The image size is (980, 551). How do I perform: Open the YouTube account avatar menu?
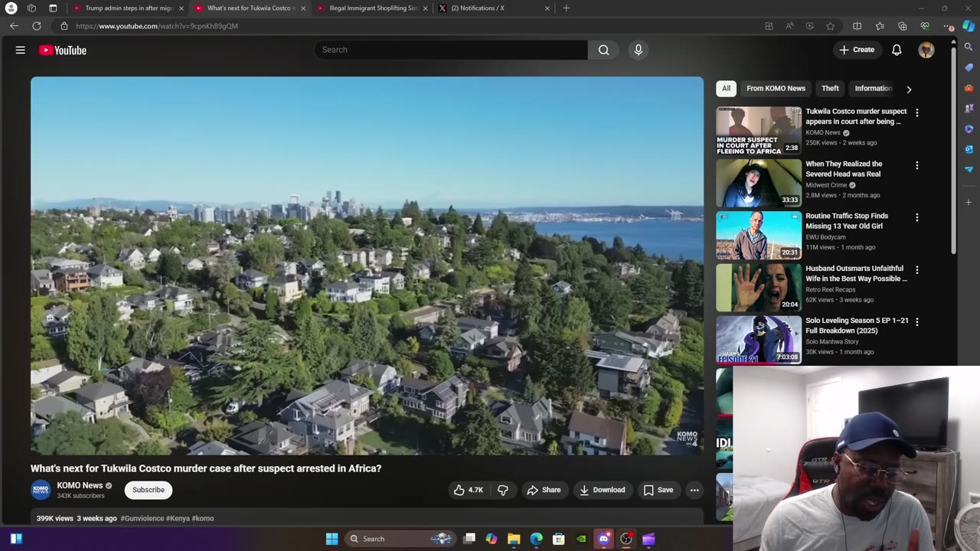[x=926, y=50]
